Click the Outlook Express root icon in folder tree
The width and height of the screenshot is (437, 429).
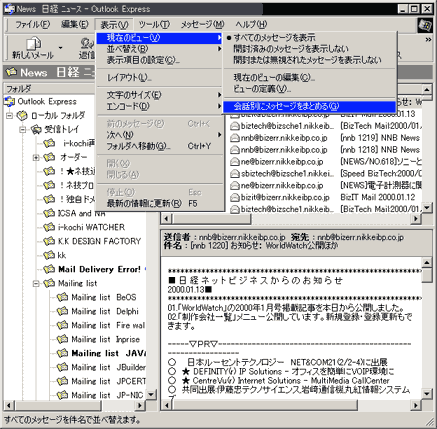(10, 101)
